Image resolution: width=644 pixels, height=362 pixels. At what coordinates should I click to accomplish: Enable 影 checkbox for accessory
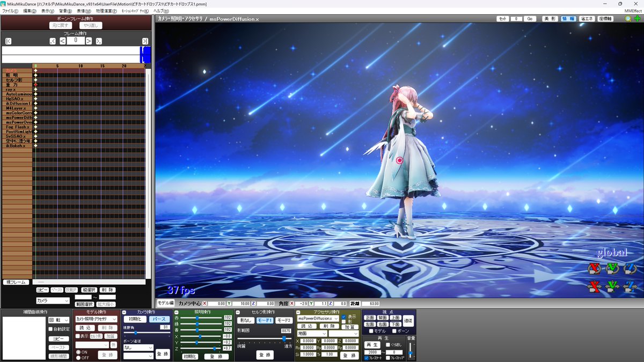click(x=344, y=321)
